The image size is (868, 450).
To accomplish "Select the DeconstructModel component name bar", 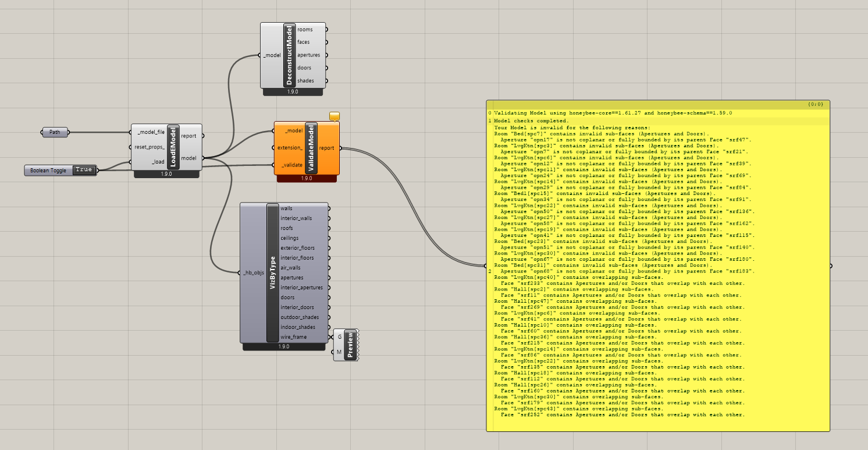I will click(289, 55).
